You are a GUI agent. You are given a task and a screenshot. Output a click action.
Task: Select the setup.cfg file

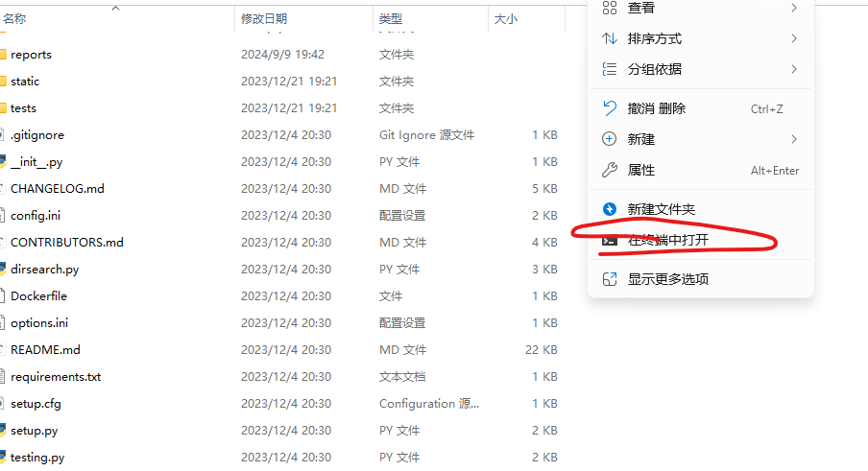pos(36,404)
